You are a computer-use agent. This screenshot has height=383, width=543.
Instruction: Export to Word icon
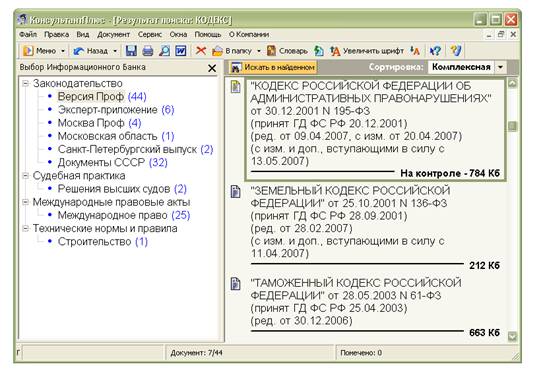[x=181, y=51]
